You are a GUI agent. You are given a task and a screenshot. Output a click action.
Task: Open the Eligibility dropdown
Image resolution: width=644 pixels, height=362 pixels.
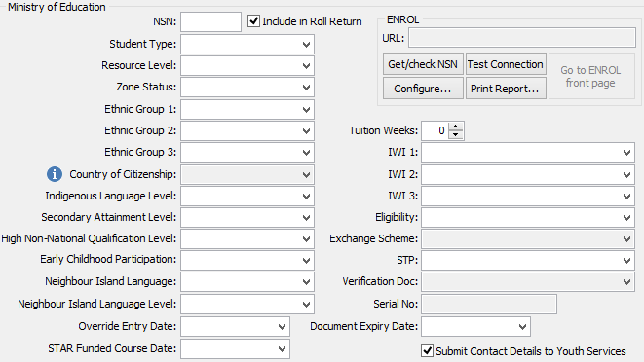(x=528, y=218)
